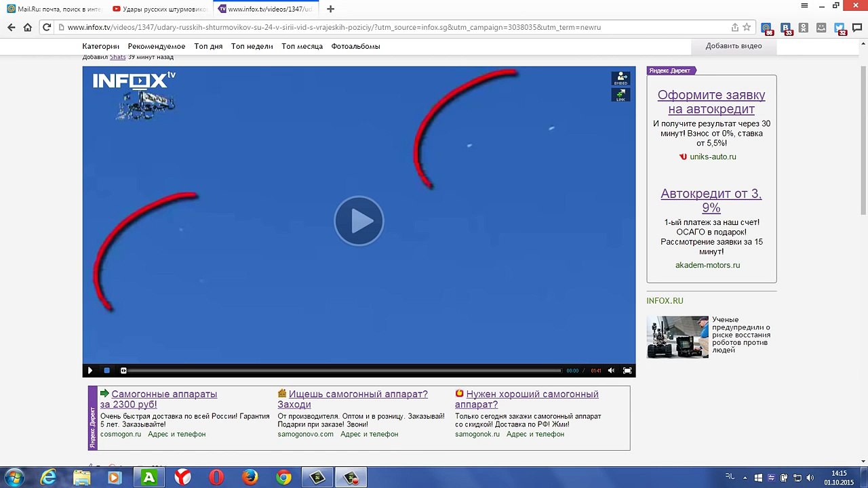Screen dimensions: 868x488
Task: Open the INFOX.RU link
Action: [665, 301]
